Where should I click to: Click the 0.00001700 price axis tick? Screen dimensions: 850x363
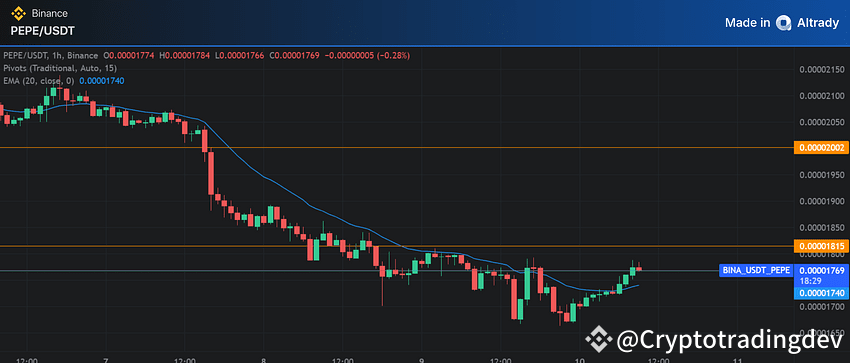pyautogui.click(x=822, y=307)
